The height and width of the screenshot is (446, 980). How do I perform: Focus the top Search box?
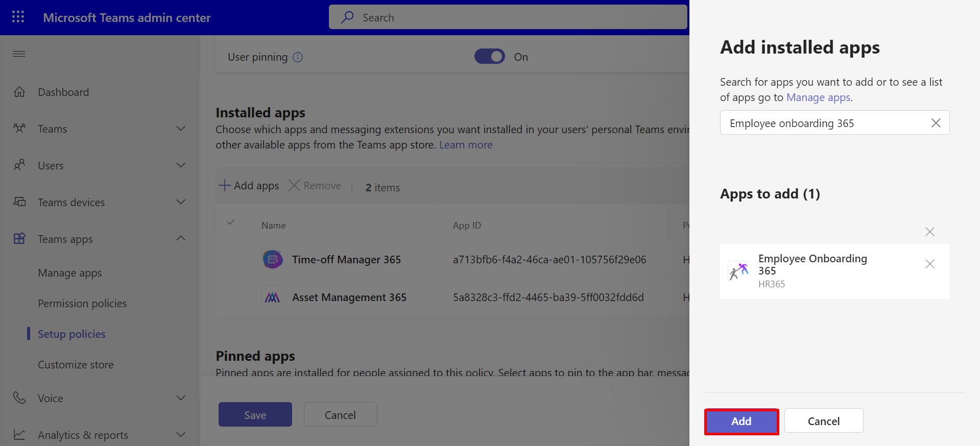508,17
